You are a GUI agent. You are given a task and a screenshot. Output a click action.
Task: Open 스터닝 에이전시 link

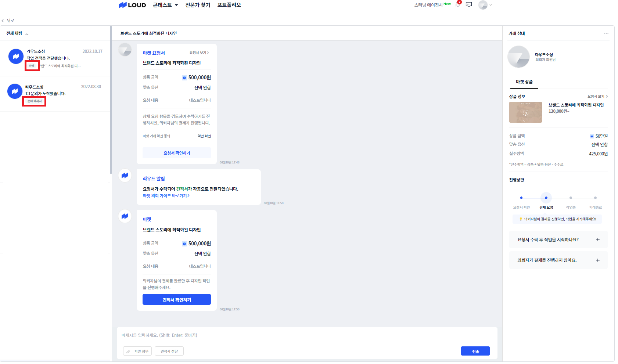pyautogui.click(x=428, y=5)
